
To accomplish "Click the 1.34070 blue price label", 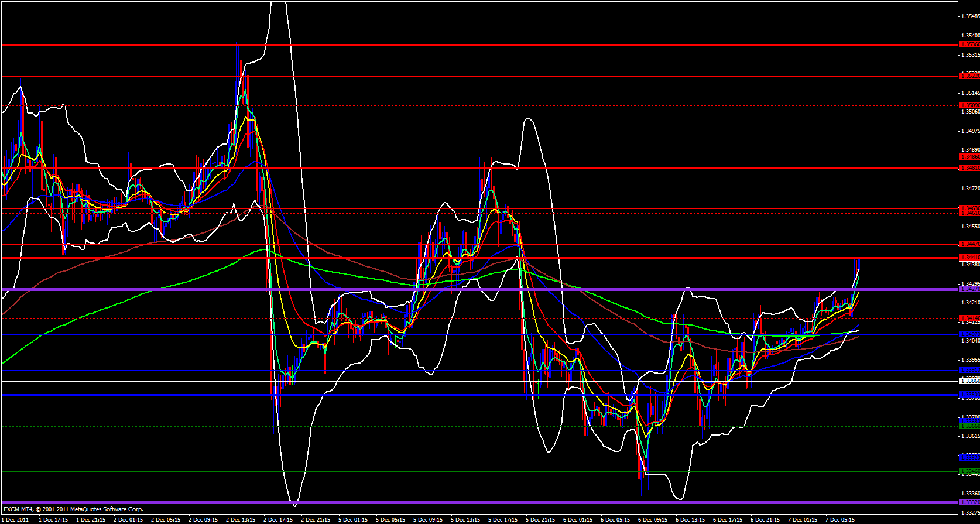I will 969,334.
